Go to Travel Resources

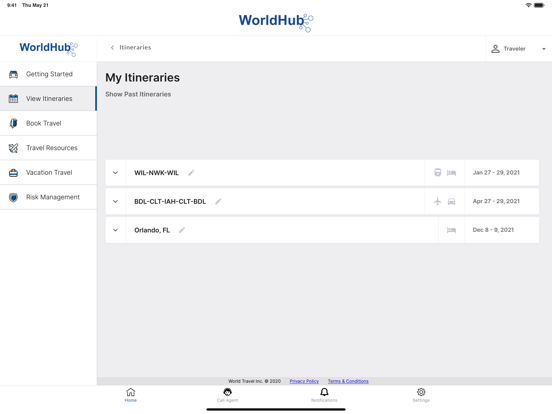point(48,148)
